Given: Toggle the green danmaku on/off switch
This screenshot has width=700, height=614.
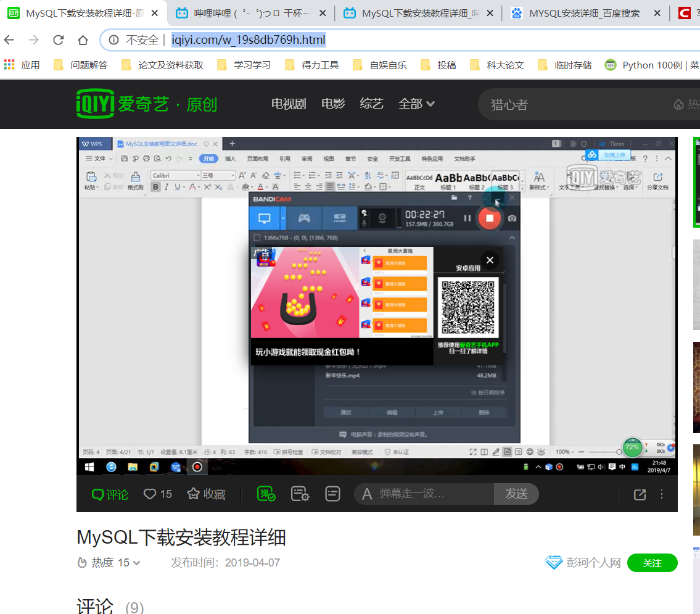Looking at the screenshot, I should click(265, 494).
